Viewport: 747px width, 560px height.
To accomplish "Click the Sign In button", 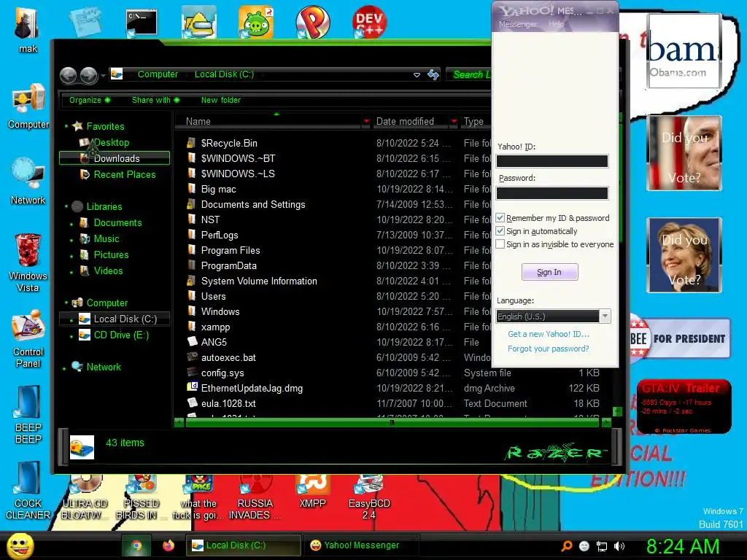I will point(549,272).
